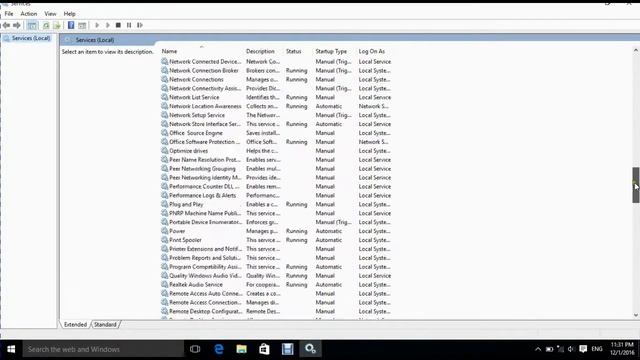
Task: Click the Pause Service toolbar icon
Action: coord(129,25)
